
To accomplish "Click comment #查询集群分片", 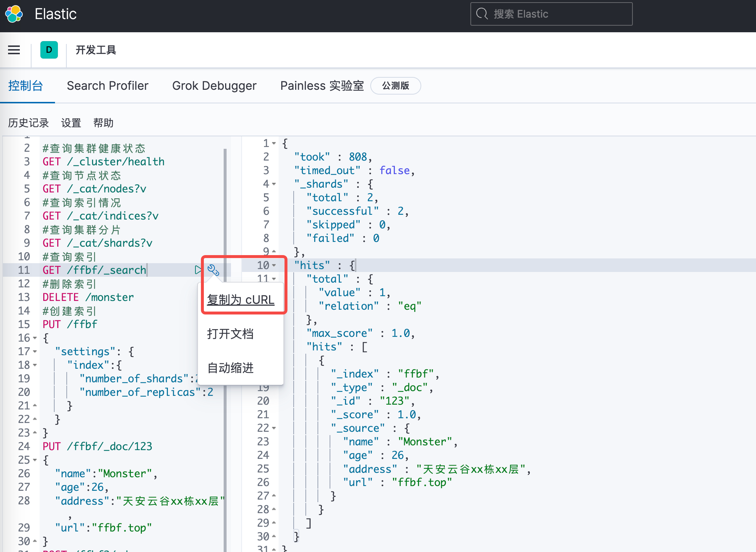I will tap(82, 229).
